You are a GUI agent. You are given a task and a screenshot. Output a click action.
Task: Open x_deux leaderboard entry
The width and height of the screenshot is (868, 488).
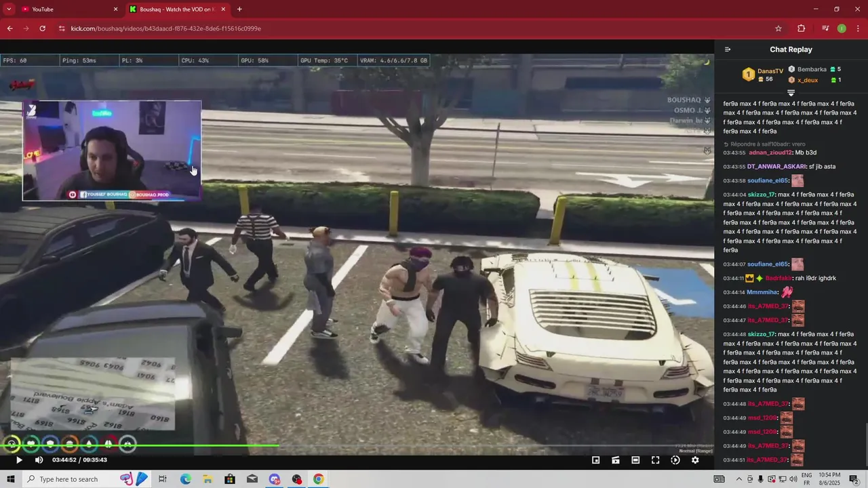808,80
